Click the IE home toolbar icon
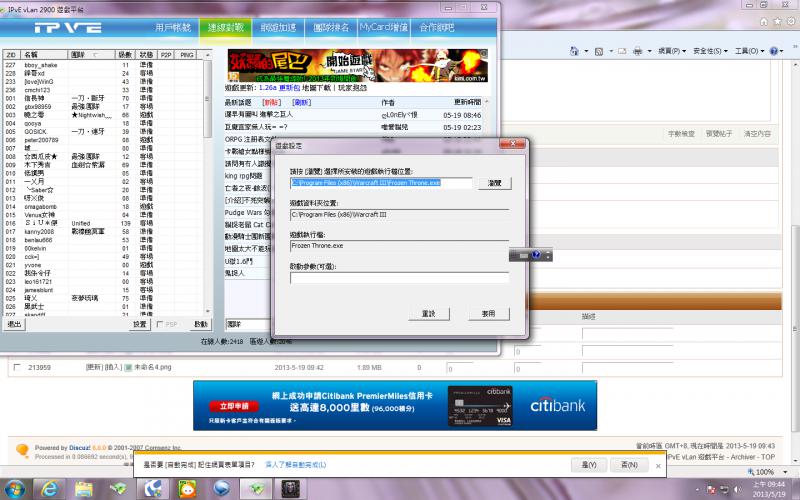This screenshot has width=800, height=500. (x=574, y=51)
